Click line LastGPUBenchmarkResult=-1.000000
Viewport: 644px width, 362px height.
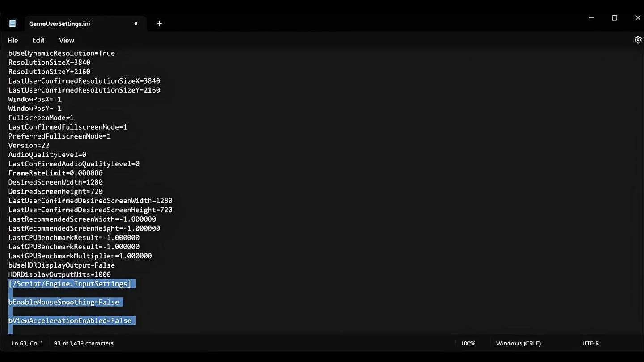click(x=74, y=247)
